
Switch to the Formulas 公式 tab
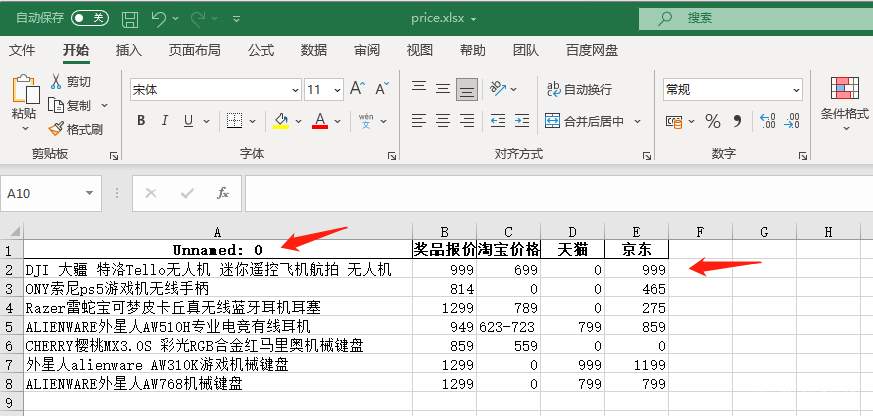point(261,50)
